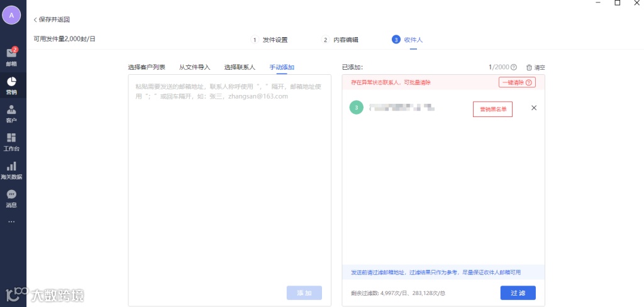This screenshot has height=307, width=644.
Task: Switch to the 选择联系人 tab
Action: click(x=240, y=67)
